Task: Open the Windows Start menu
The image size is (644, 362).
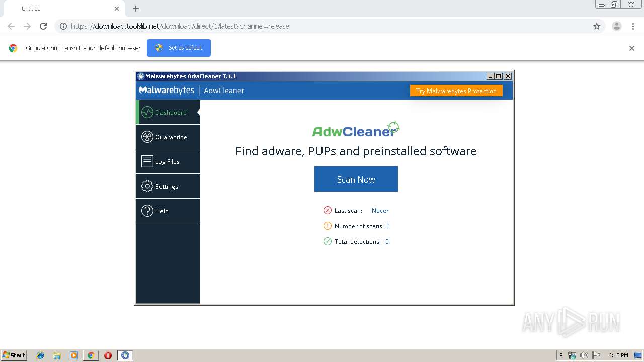Action: coord(14,355)
